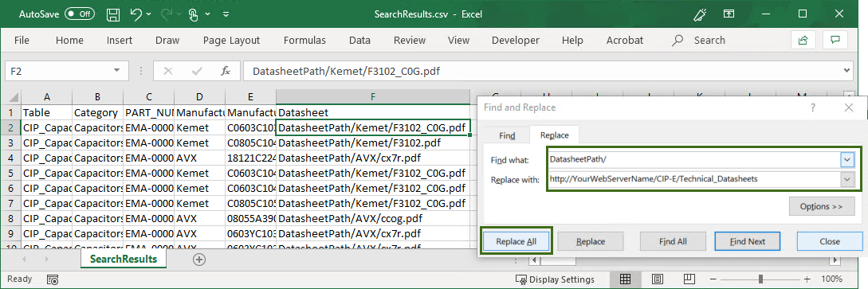Click the Replace All button

(516, 241)
